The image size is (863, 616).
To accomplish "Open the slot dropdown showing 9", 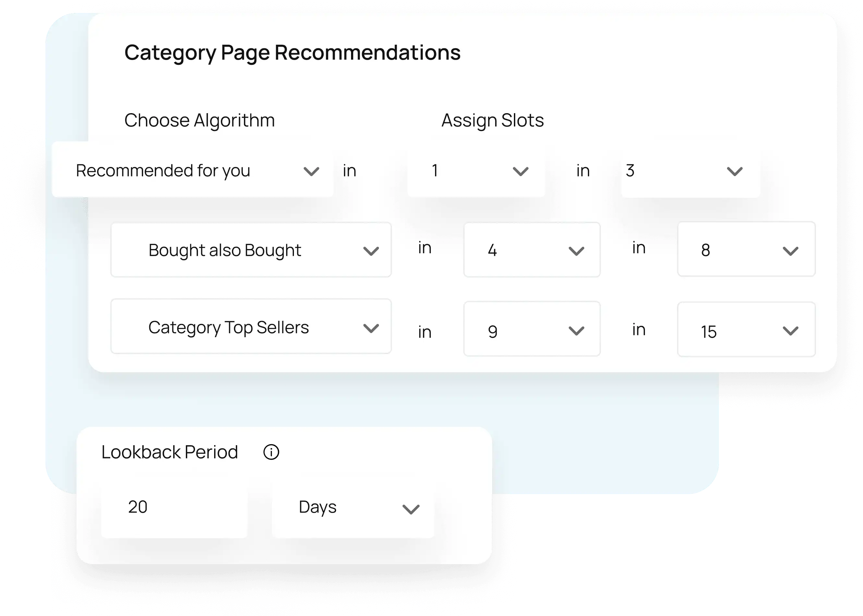I will (532, 329).
